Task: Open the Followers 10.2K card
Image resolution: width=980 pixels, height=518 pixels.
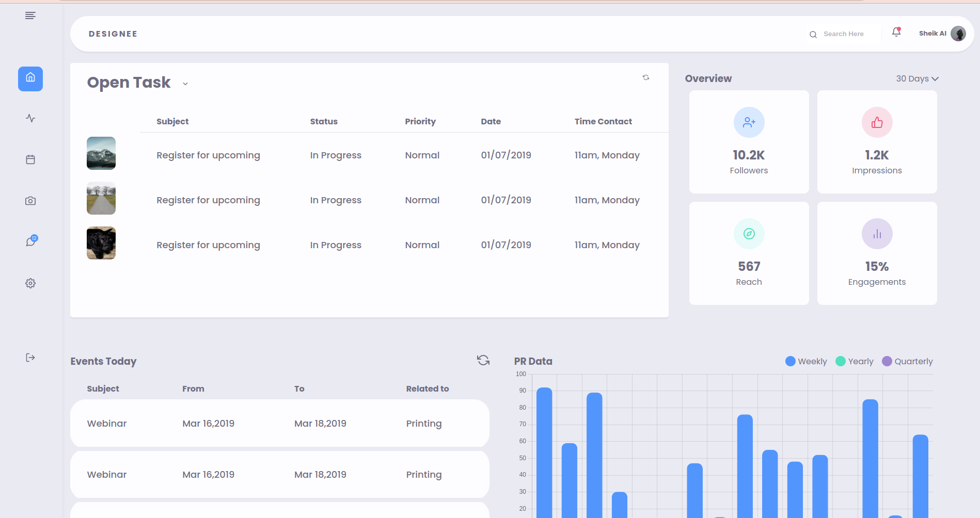Action: tap(749, 142)
